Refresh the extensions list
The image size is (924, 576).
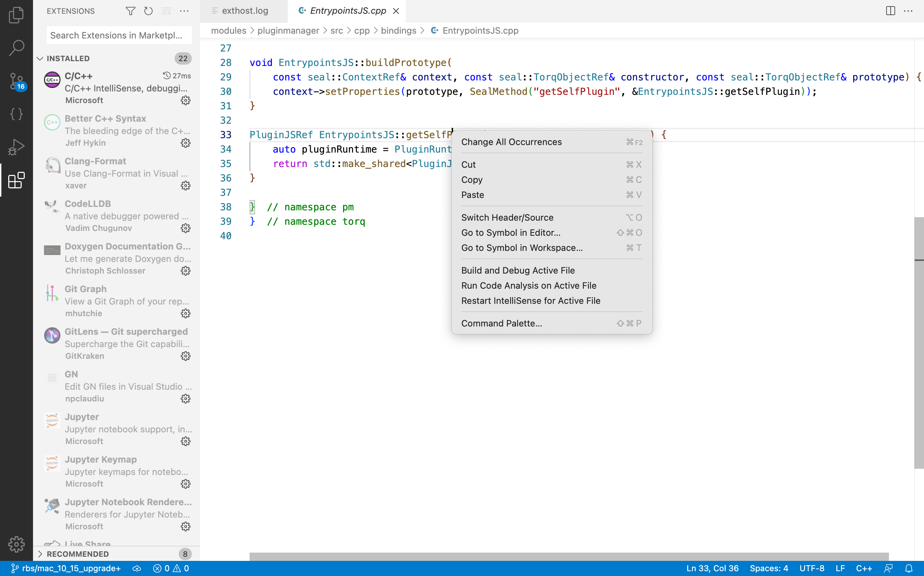coord(148,11)
